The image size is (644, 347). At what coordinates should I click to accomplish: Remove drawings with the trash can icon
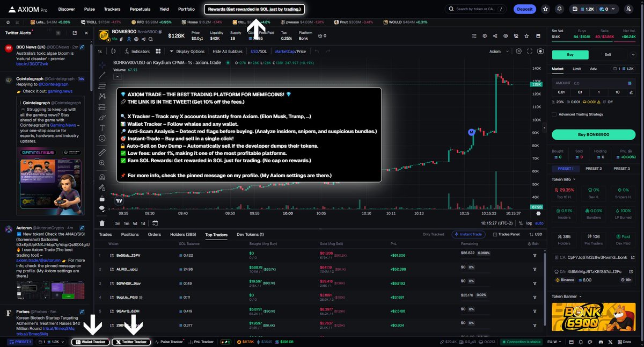102,223
